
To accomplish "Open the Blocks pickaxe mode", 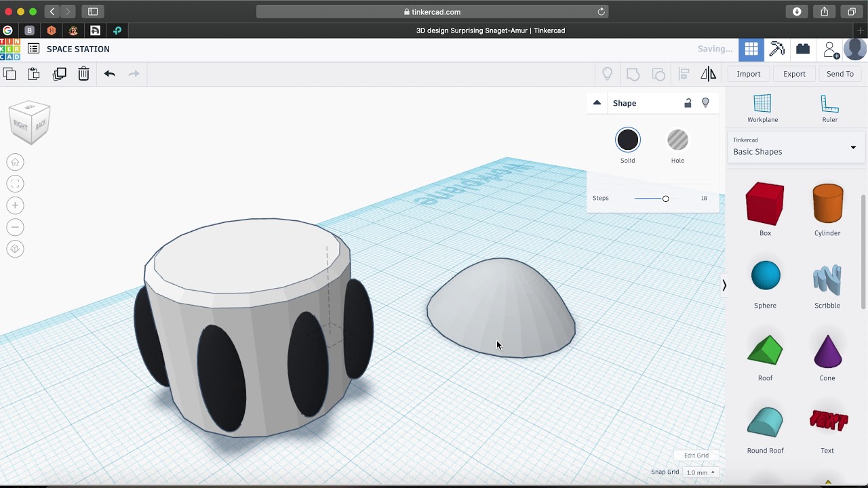I will (777, 49).
